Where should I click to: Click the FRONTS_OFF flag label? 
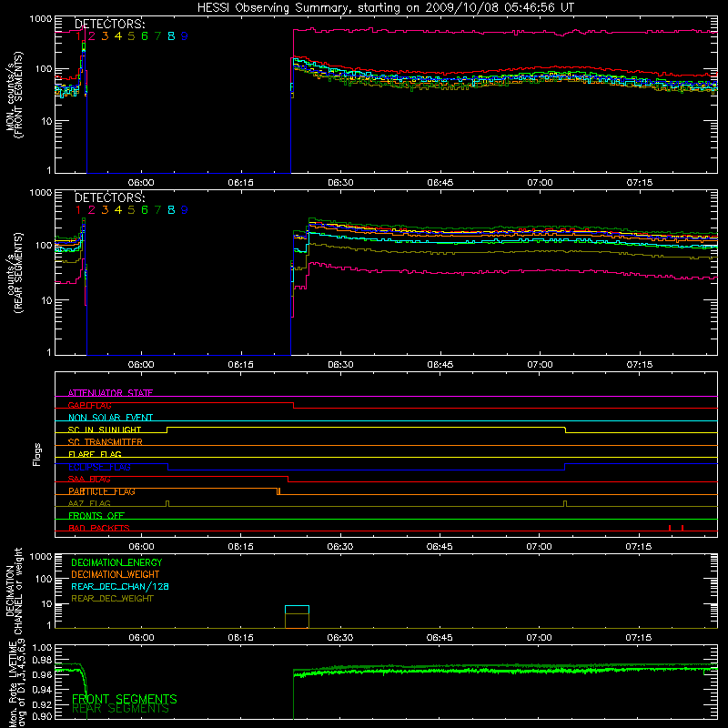click(x=96, y=515)
